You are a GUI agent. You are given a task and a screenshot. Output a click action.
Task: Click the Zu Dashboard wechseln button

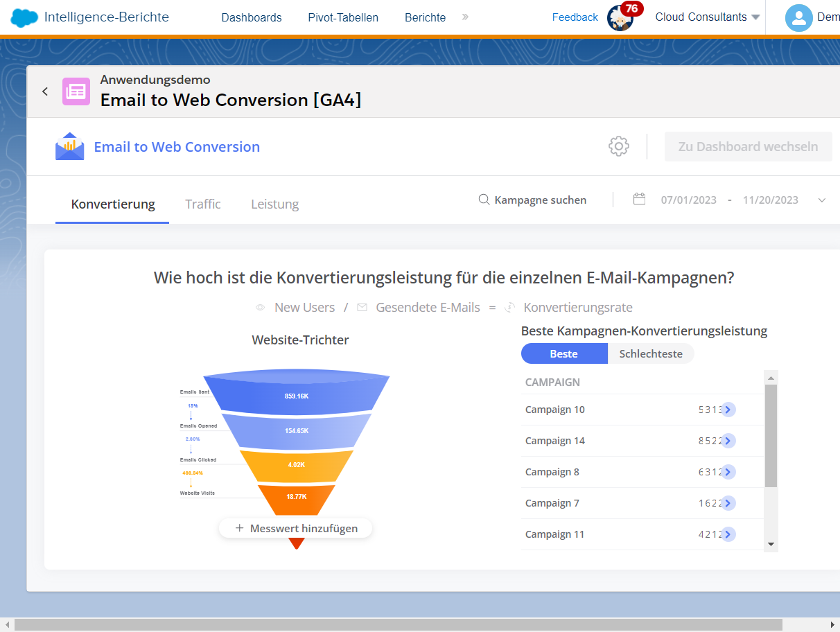click(748, 146)
